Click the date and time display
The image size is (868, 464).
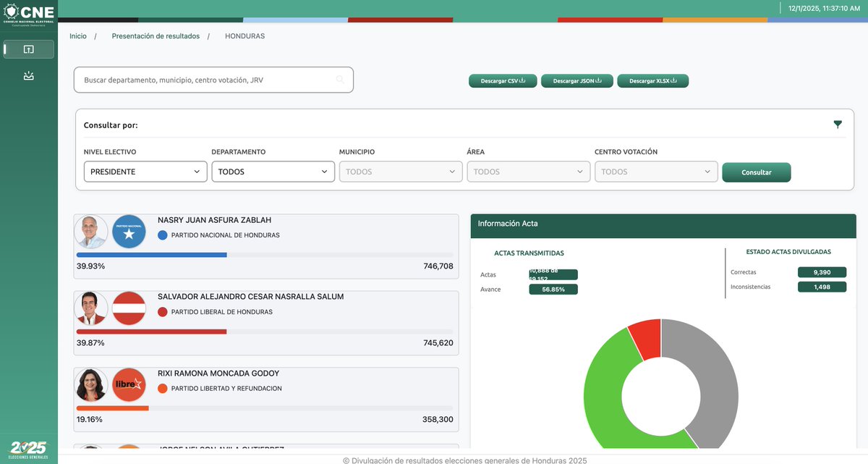pyautogui.click(x=824, y=8)
